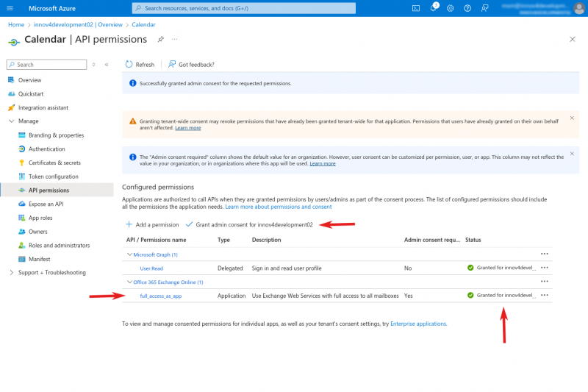The height and width of the screenshot is (392, 588).
Task: Collapse Office 365 Exchange Online group
Action: 129,282
